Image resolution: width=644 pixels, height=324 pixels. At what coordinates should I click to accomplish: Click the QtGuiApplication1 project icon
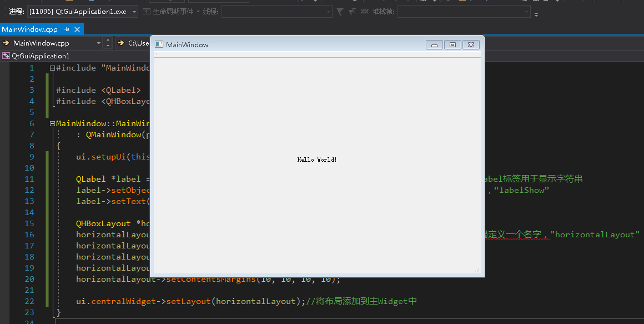click(6, 56)
